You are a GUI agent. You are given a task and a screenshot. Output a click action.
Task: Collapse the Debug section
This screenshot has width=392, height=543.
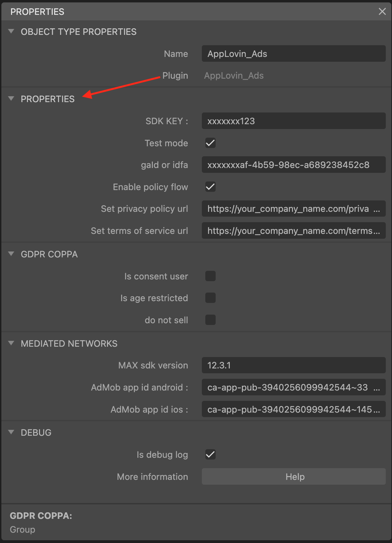11,432
